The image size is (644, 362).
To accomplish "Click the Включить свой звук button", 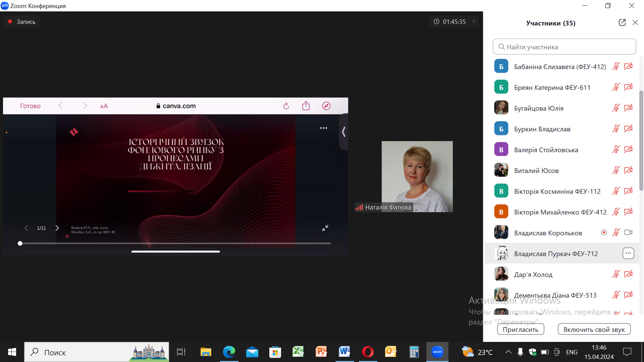I will 594,329.
